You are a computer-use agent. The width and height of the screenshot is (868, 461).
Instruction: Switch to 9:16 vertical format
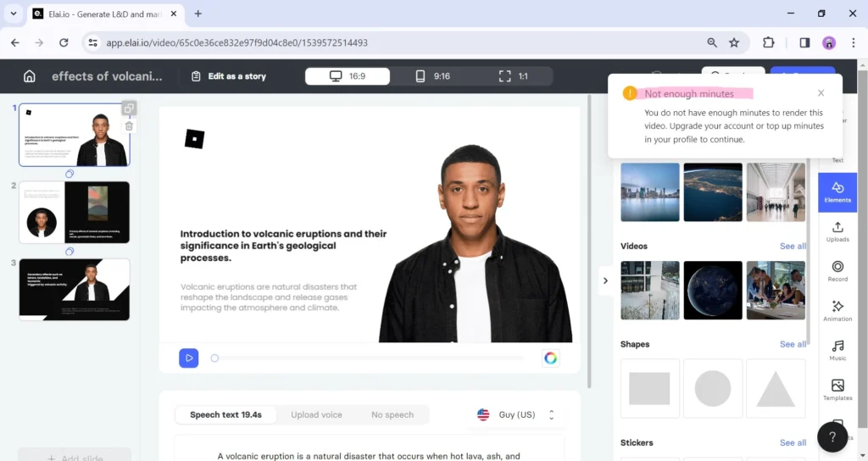pos(432,75)
